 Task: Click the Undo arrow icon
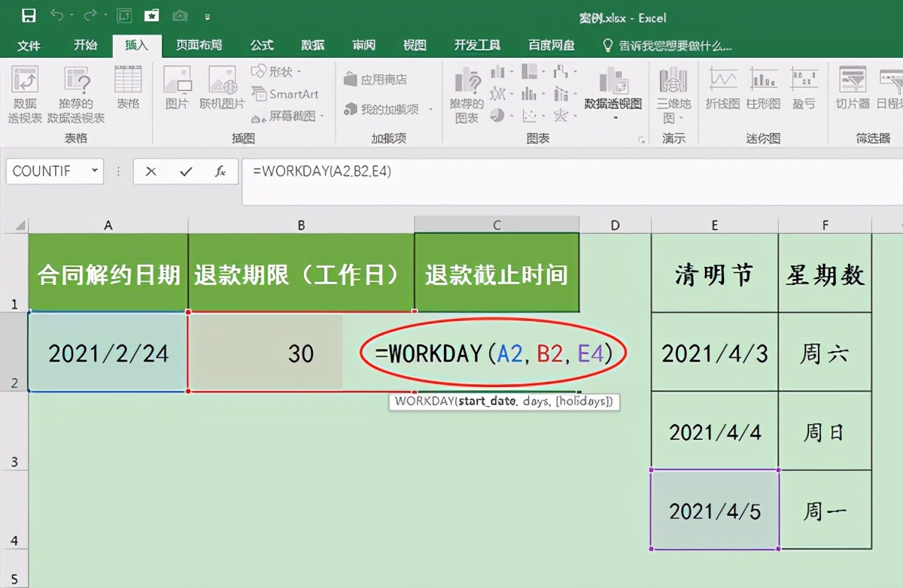point(56,15)
